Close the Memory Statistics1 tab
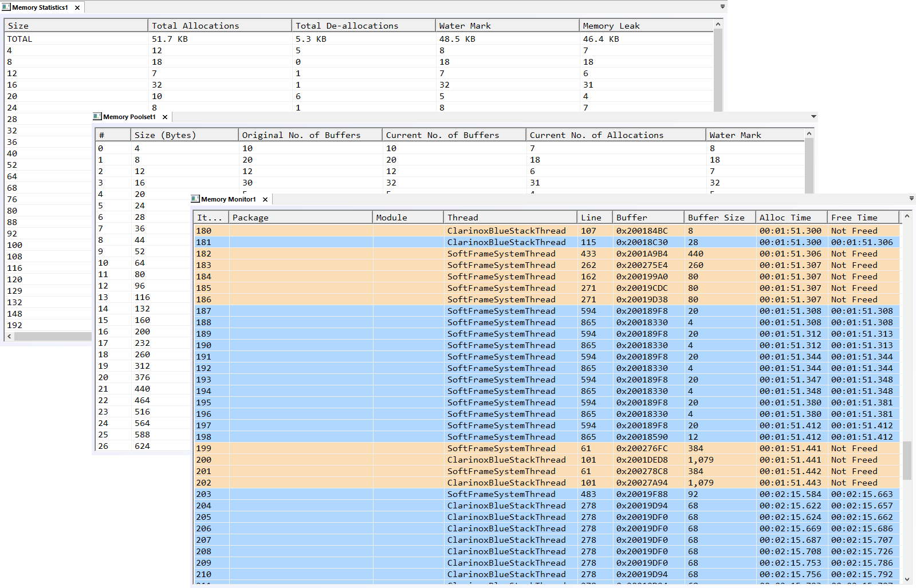The width and height of the screenshot is (916, 588). coord(77,7)
